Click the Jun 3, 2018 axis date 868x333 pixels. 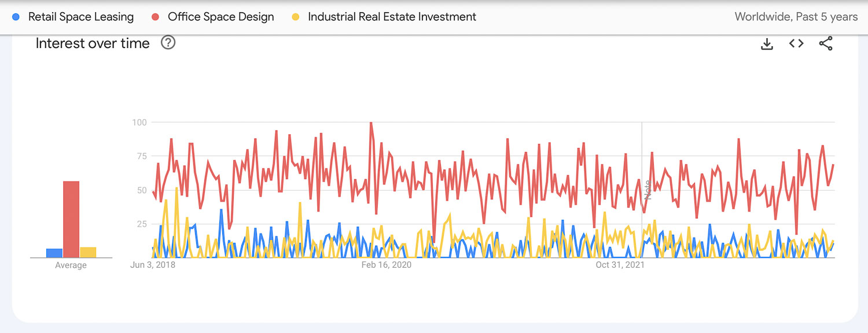[x=153, y=265]
